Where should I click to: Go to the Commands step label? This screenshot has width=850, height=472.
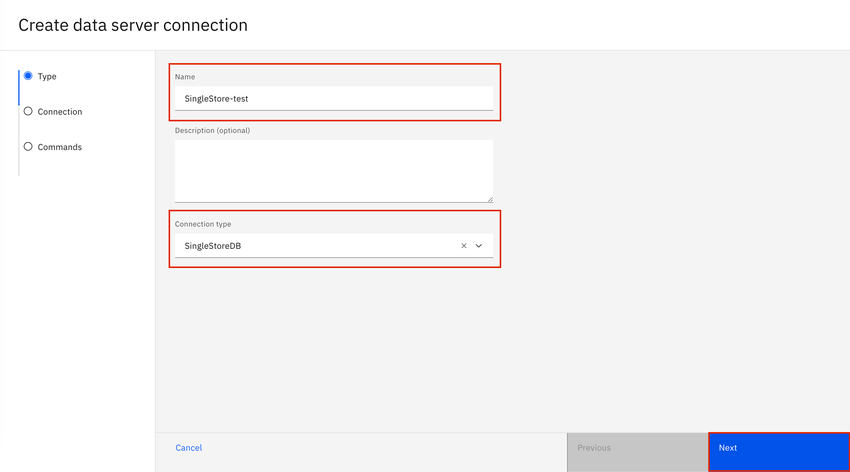(x=60, y=147)
